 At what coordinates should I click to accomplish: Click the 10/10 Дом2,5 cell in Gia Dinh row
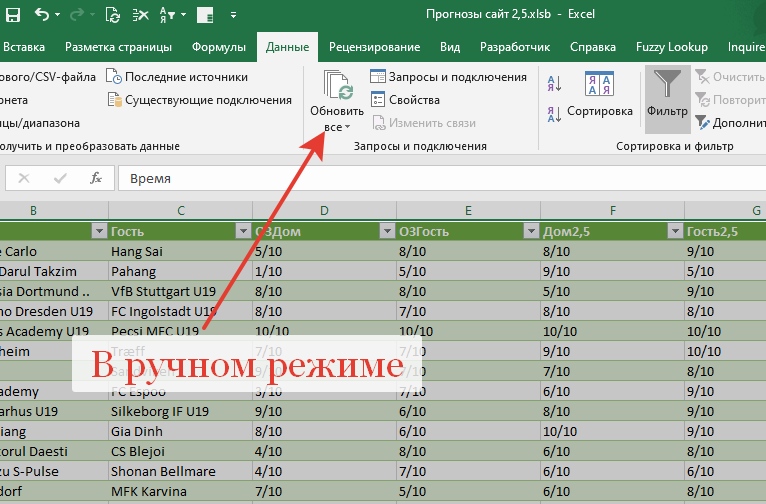click(x=613, y=431)
